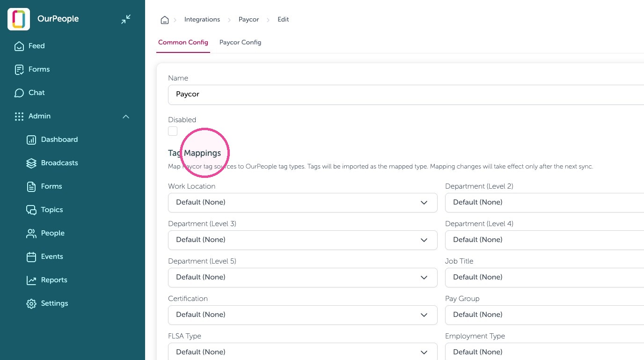Open the Events calendar icon
The height and width of the screenshot is (360, 644).
point(31,257)
